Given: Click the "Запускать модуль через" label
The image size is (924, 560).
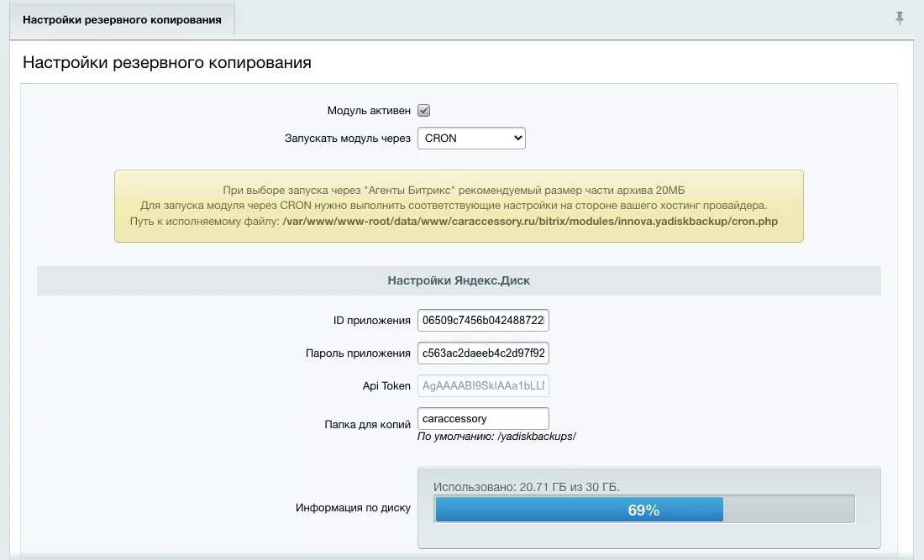Looking at the screenshot, I should pyautogui.click(x=348, y=138).
